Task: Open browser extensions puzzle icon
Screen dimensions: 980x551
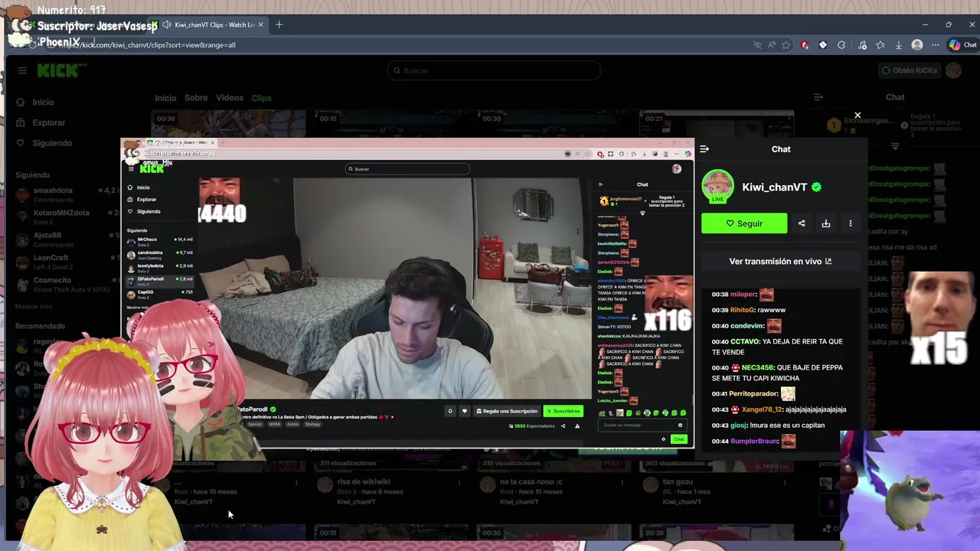Action: tap(841, 45)
